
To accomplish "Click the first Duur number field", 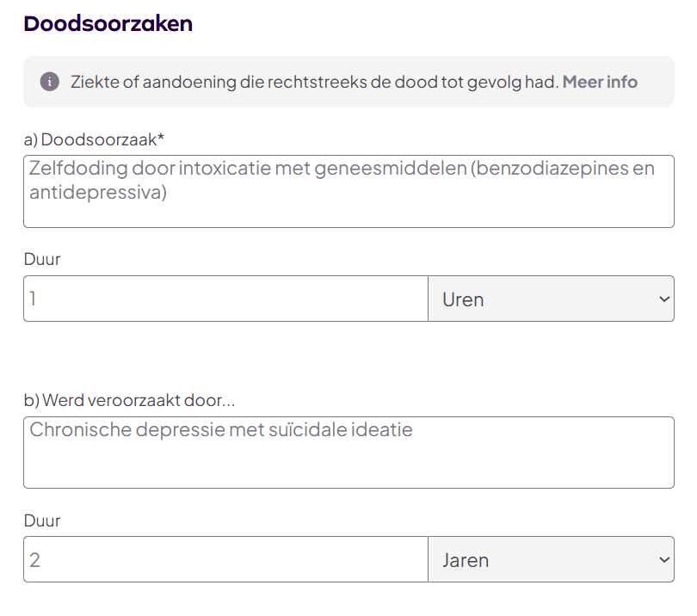I will [x=225, y=299].
